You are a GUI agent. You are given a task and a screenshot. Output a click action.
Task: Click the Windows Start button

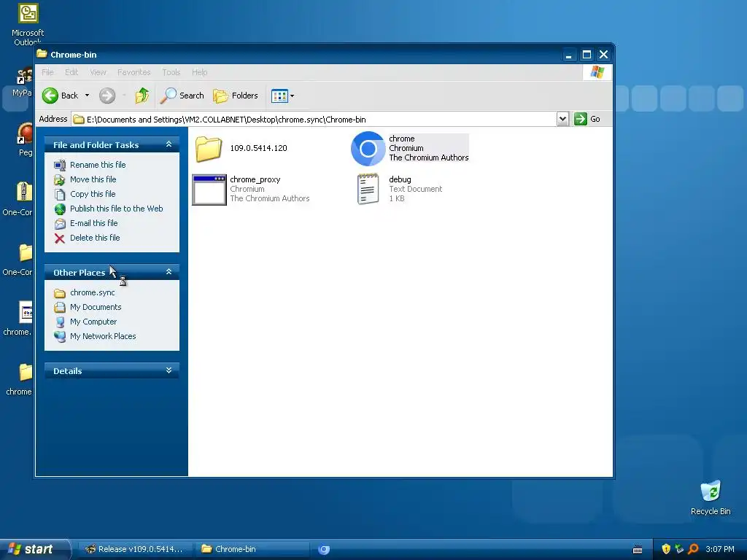[x=35, y=549]
